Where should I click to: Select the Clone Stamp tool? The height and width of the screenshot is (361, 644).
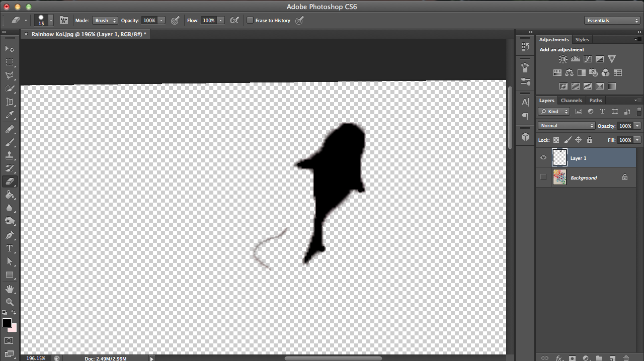pos(10,156)
